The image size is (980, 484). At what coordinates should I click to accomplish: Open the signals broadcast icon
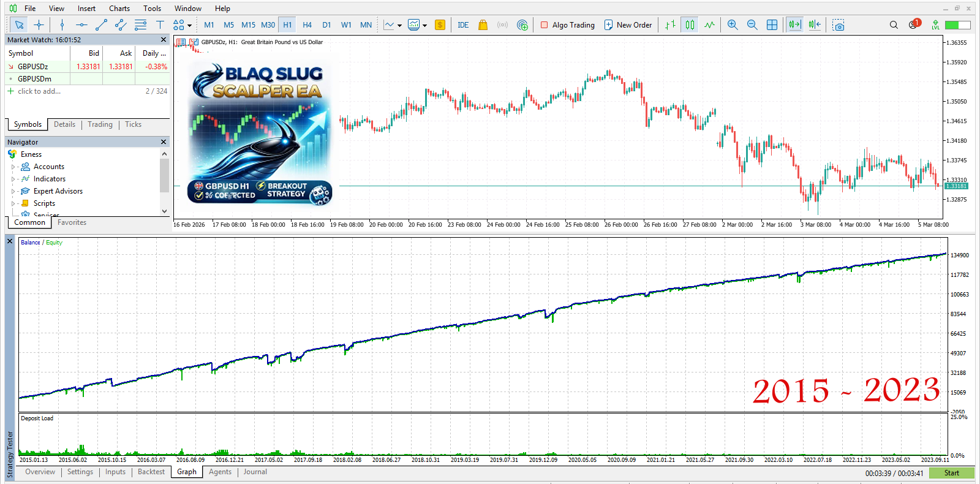(503, 25)
